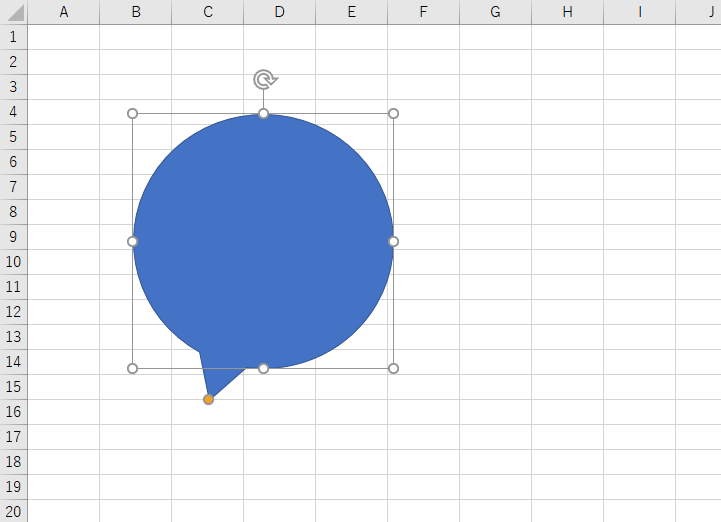Image resolution: width=721 pixels, height=522 pixels.
Task: Click the top-right sizing handle of the shape
Action: (394, 114)
